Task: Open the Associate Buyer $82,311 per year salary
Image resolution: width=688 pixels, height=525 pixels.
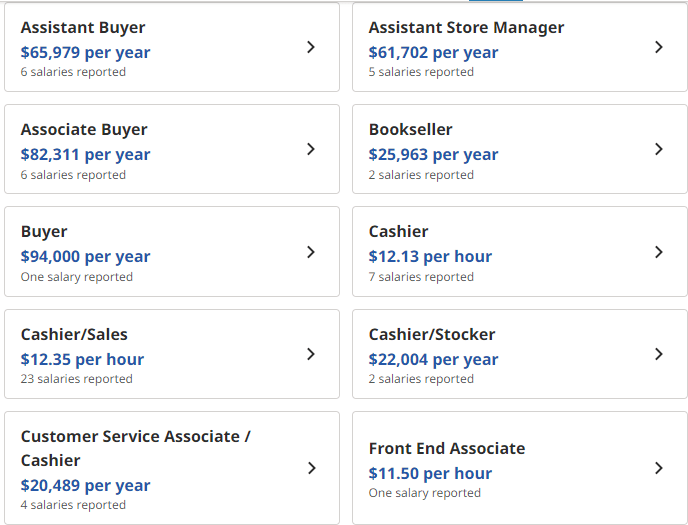Action: 85,154
